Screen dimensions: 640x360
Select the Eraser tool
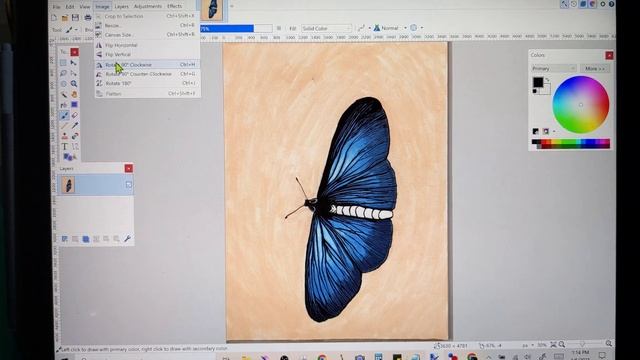[75, 116]
